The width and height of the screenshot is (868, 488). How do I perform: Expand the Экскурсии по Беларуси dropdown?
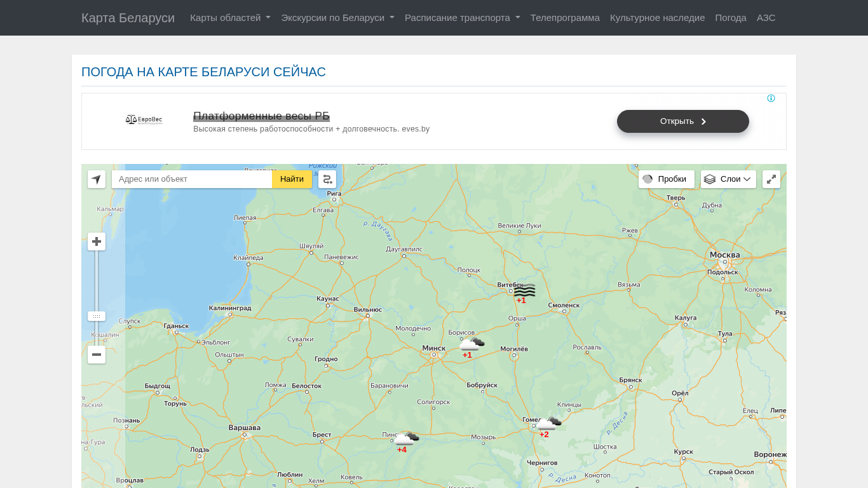[337, 18]
